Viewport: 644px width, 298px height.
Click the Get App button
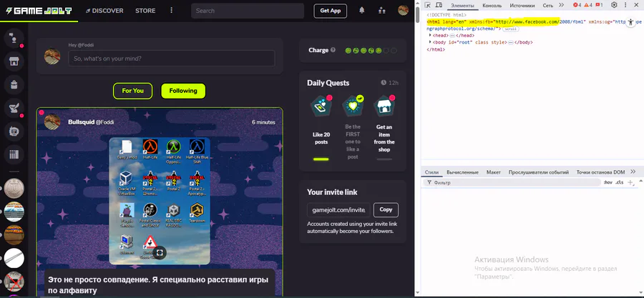(x=330, y=11)
